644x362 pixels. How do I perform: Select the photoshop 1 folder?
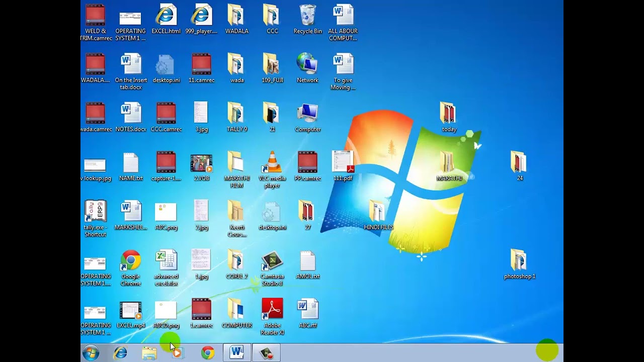click(519, 264)
